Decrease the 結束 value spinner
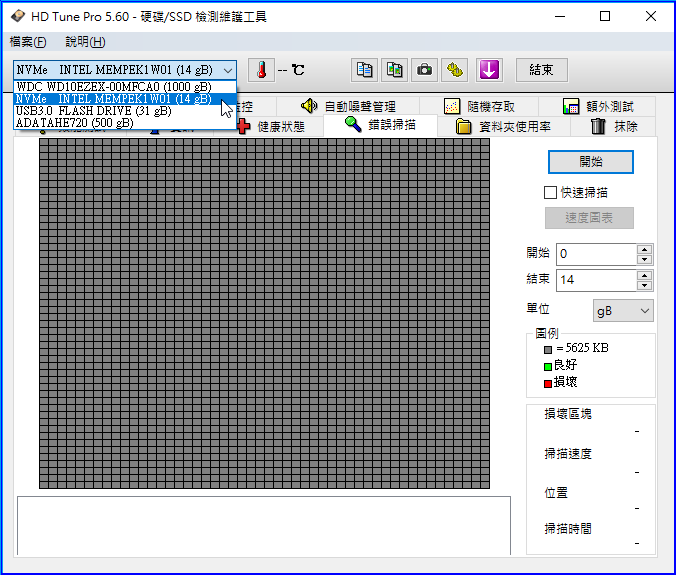The image size is (676, 575). (x=645, y=285)
